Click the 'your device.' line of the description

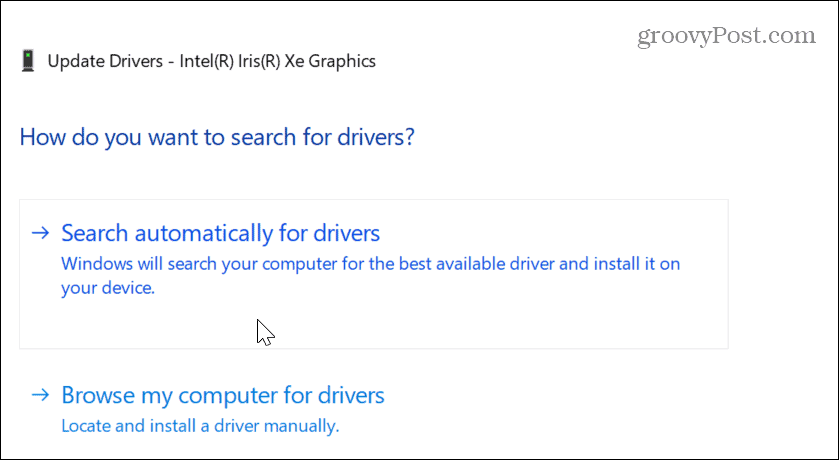pos(108,288)
